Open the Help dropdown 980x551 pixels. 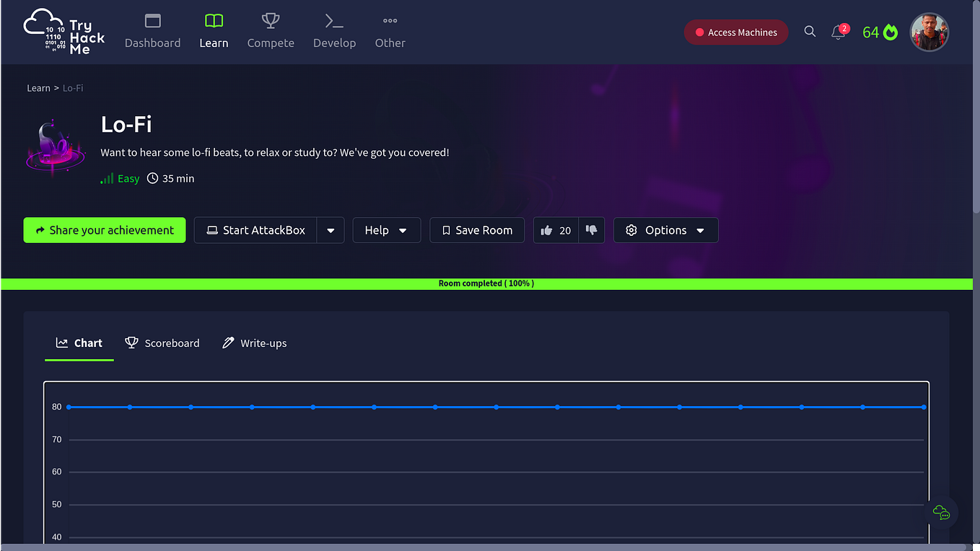(x=387, y=230)
